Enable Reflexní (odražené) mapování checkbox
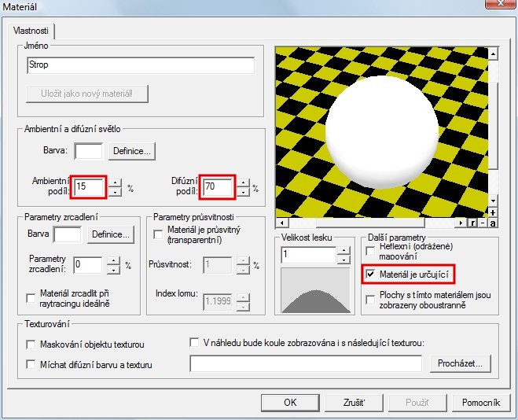The width and height of the screenshot is (518, 420). 371,251
